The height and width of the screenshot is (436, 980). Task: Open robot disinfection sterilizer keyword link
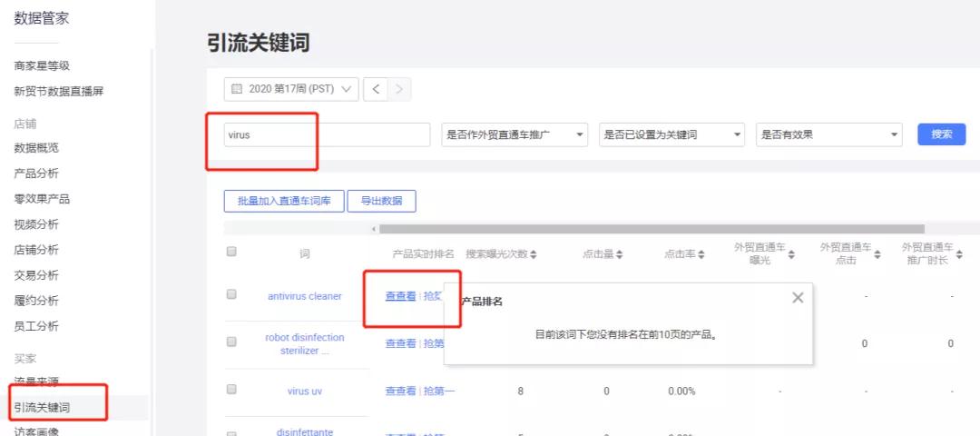305,344
